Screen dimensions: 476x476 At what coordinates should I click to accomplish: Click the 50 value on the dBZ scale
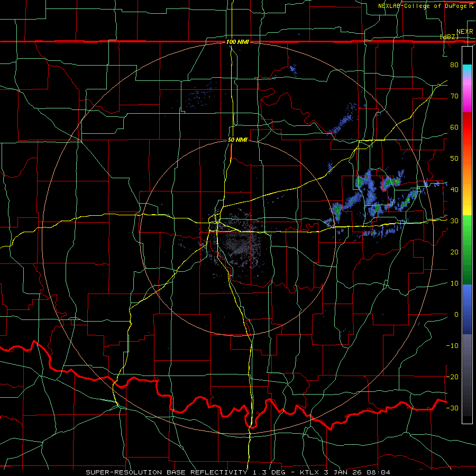coord(454,159)
